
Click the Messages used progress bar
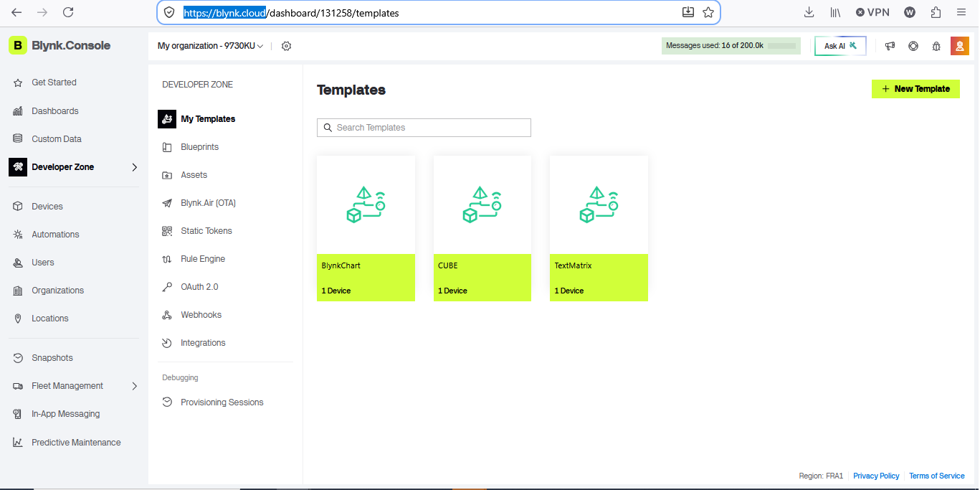(x=781, y=46)
